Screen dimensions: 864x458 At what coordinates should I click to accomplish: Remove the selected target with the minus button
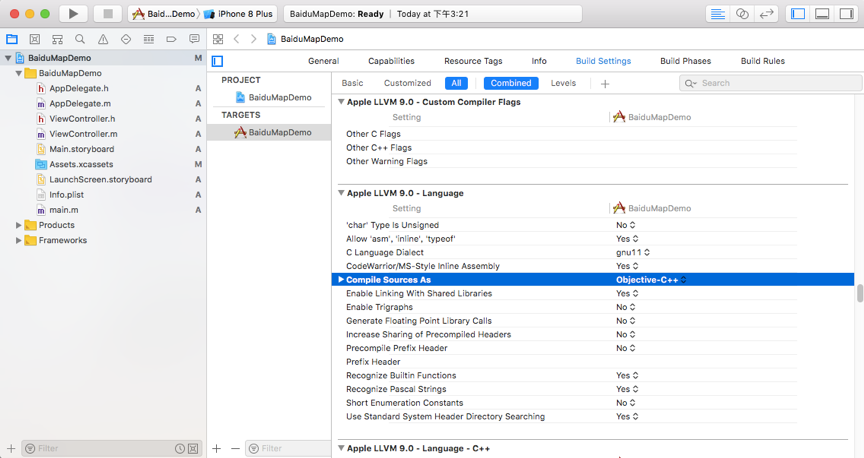point(235,449)
